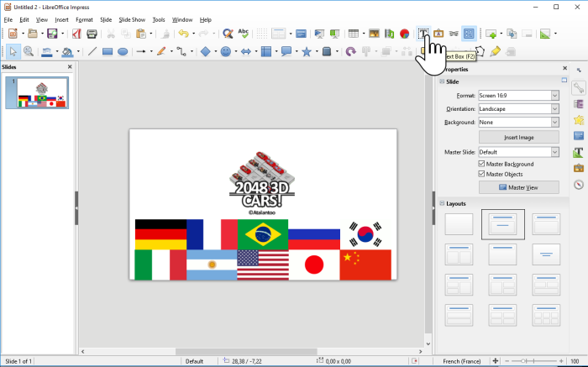The width and height of the screenshot is (588, 367).
Task: Export directly as PDF
Action: 76,34
